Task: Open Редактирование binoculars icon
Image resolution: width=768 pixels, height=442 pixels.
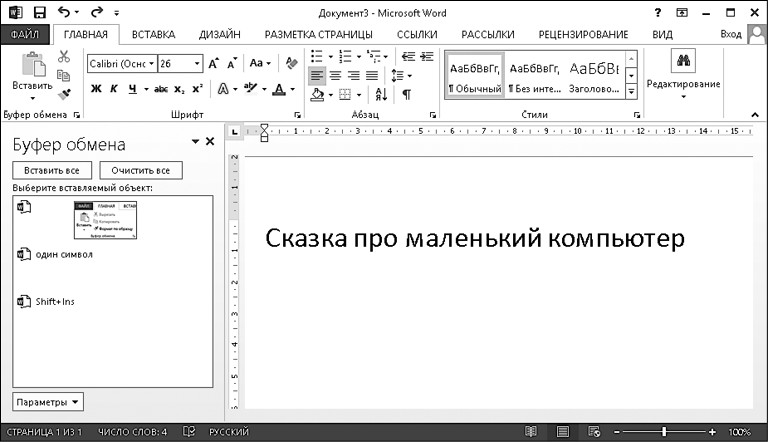Action: (x=683, y=62)
